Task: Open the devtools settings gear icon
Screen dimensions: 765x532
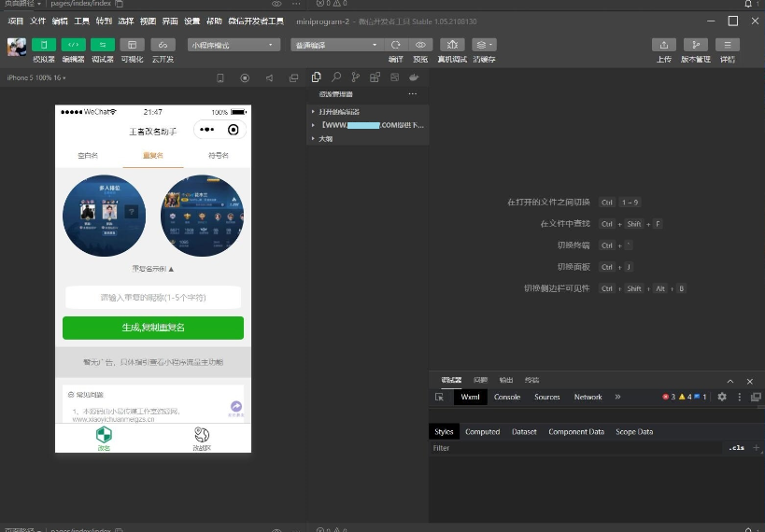Action: click(722, 397)
